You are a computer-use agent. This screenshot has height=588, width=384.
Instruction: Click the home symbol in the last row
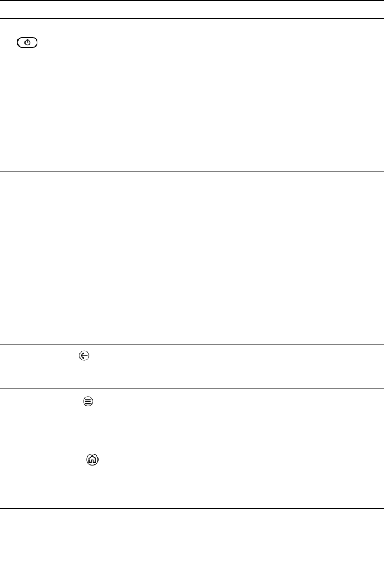point(93,460)
